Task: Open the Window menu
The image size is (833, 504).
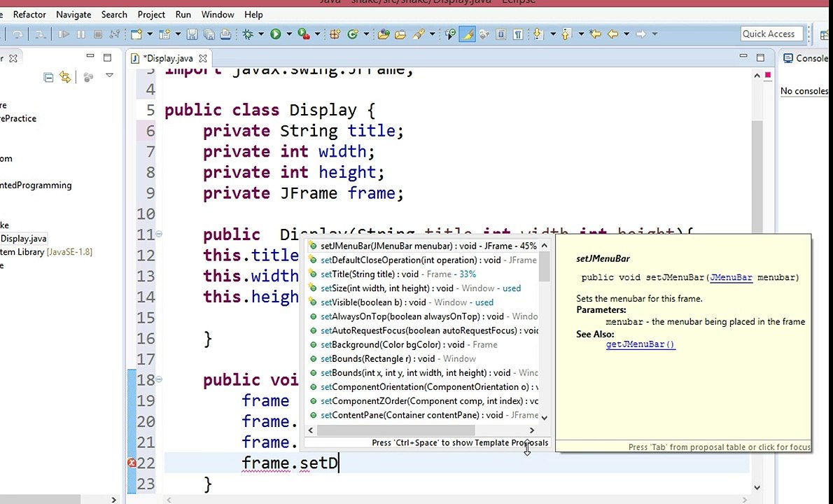Action: (218, 14)
